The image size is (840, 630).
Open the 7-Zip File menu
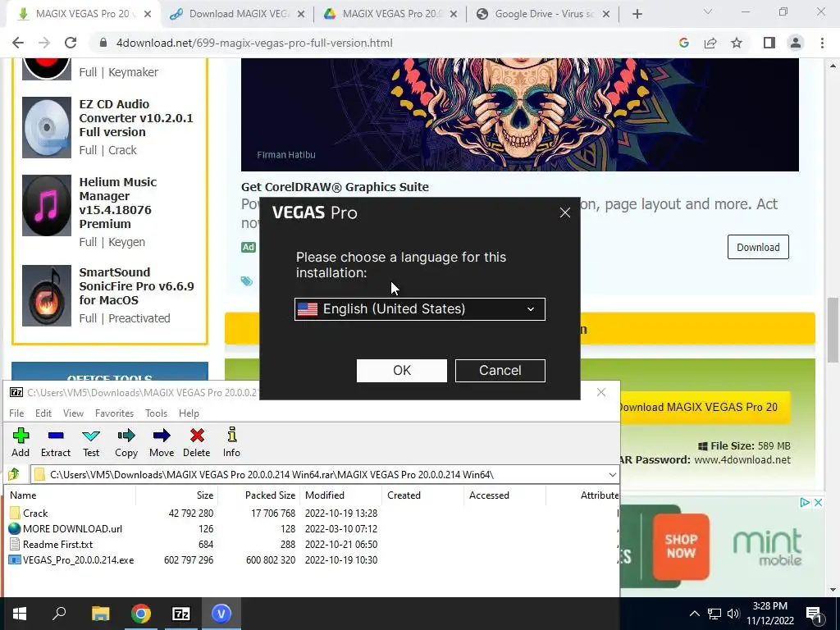[x=16, y=413]
